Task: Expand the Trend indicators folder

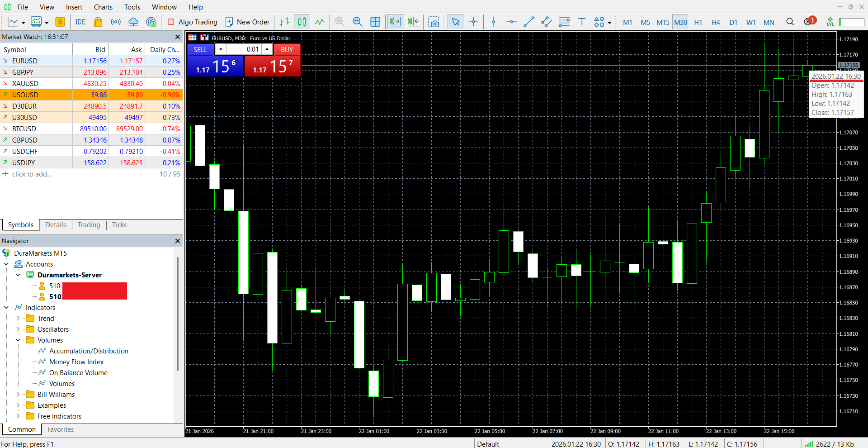Action: point(18,318)
